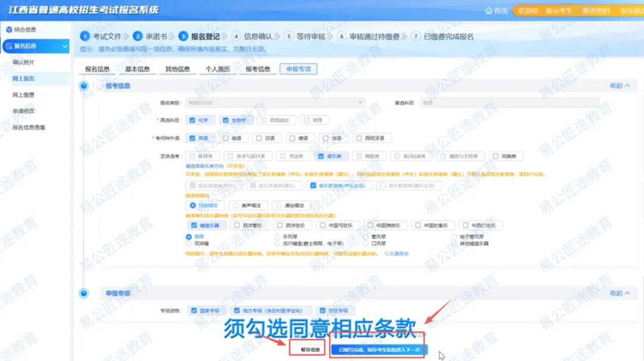This screenshot has width=644, height=361.
Task: Click the home icon beside 首页
Action: click(488, 11)
